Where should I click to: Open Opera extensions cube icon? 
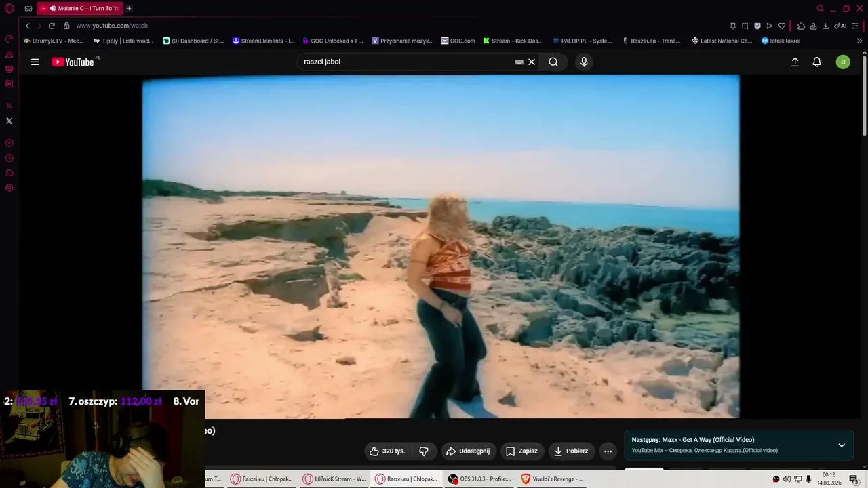tap(801, 26)
